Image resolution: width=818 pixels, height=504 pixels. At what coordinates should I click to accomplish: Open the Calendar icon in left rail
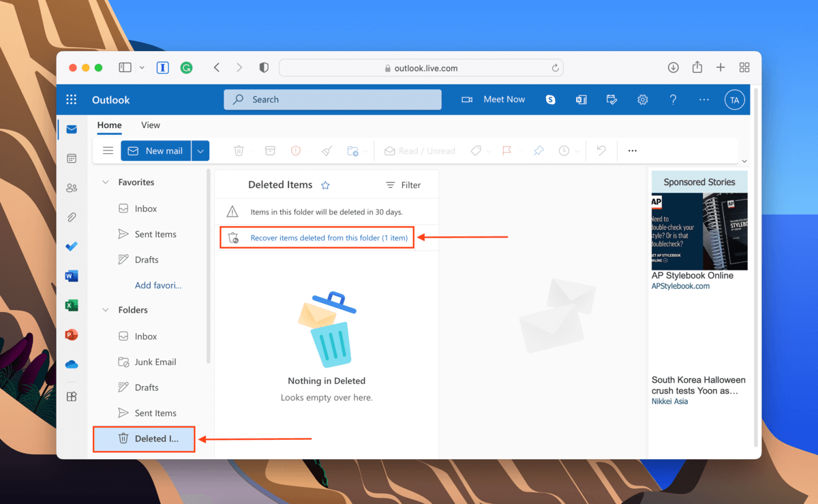pos(72,159)
